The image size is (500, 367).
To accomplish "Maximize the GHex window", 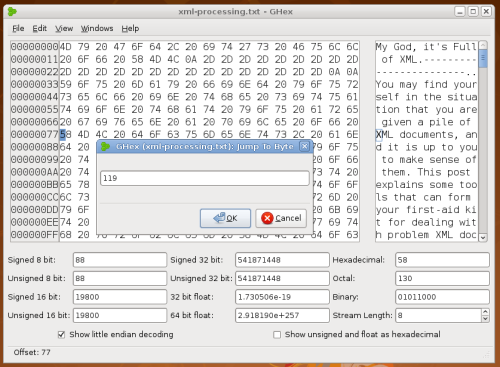I will tap(473, 12).
